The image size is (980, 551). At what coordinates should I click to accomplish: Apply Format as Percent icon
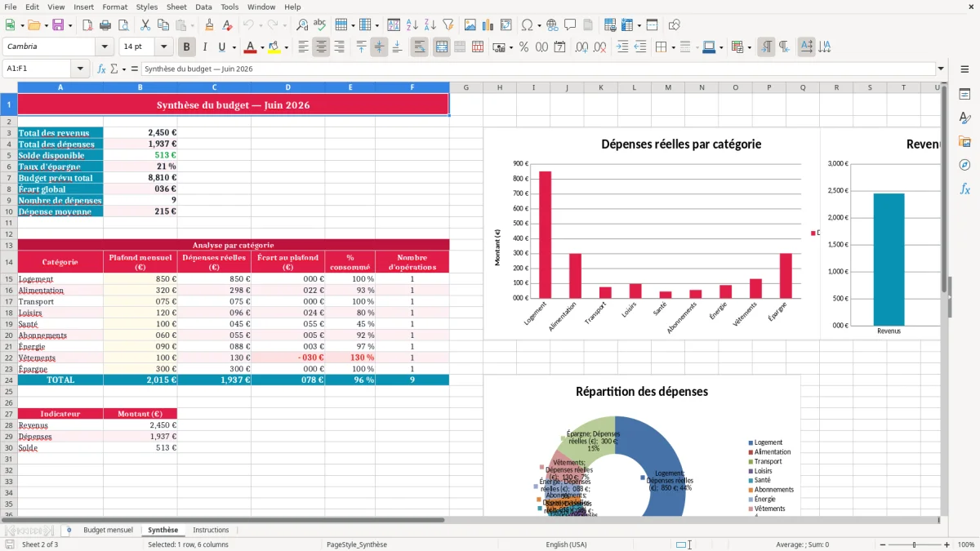click(523, 47)
